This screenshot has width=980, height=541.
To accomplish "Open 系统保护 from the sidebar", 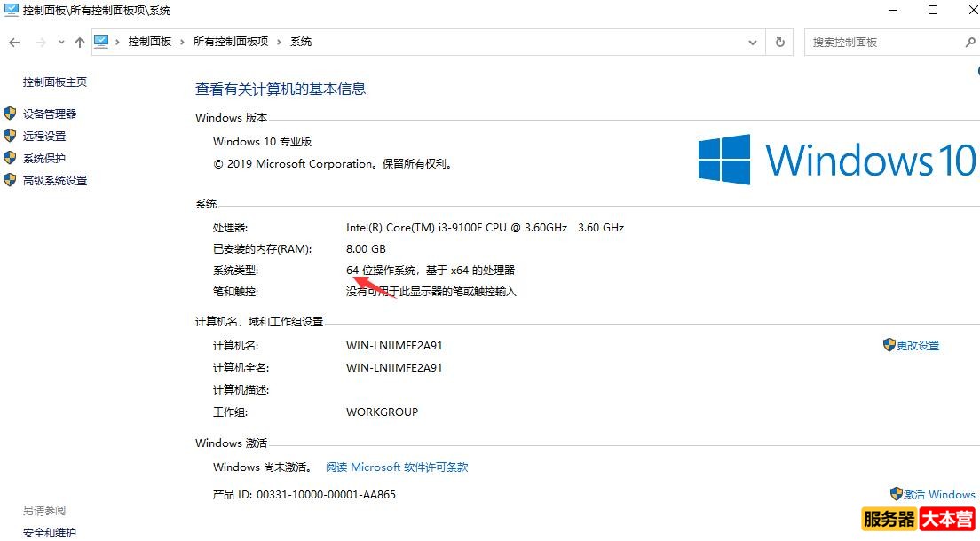I will point(44,158).
